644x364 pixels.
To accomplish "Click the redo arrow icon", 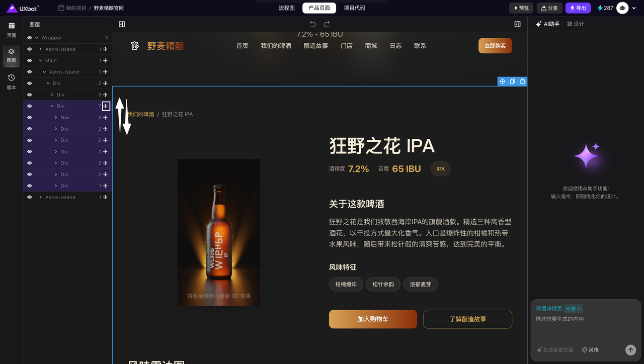I will (327, 24).
